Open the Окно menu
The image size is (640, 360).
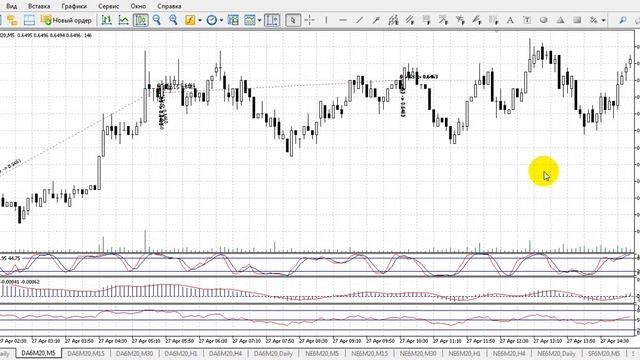(x=138, y=6)
